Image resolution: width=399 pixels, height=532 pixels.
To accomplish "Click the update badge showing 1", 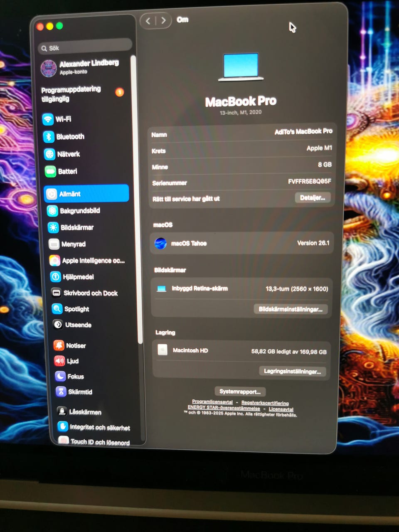I will click(120, 92).
